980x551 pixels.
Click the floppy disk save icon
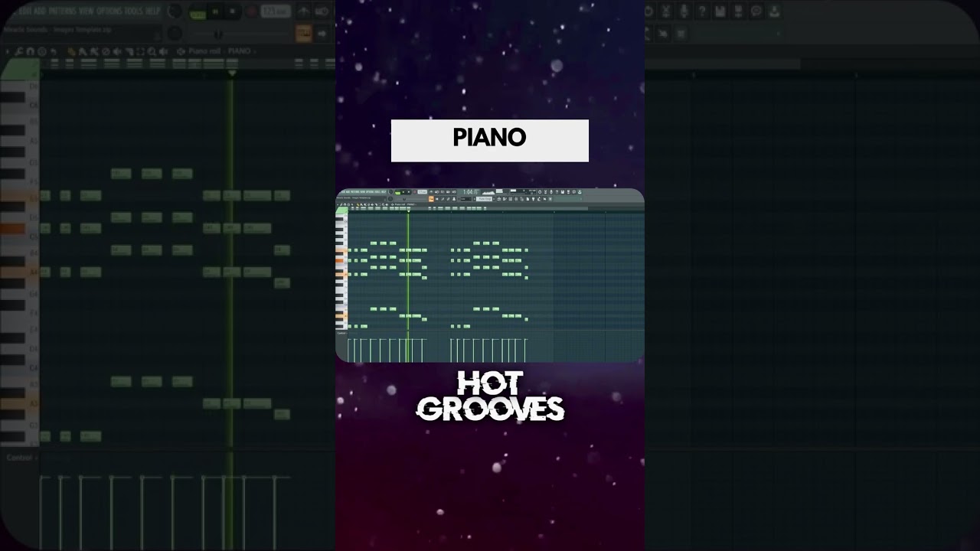pos(720,11)
